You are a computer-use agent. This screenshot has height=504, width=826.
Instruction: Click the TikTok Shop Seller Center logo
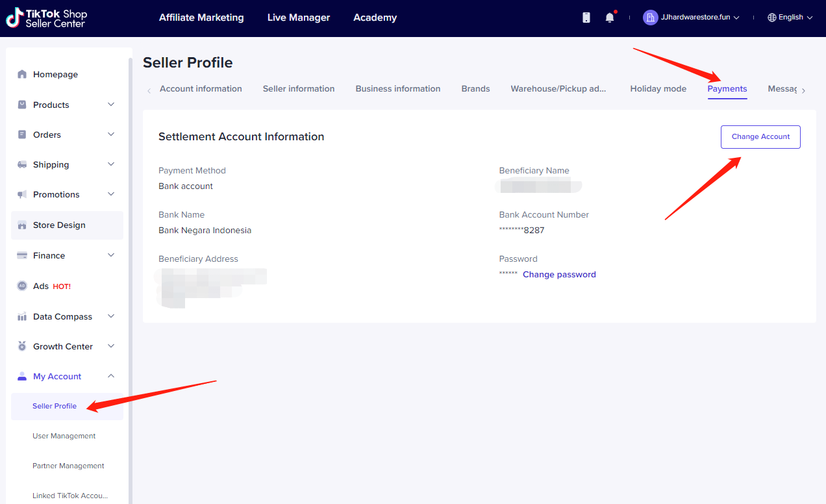(46, 18)
